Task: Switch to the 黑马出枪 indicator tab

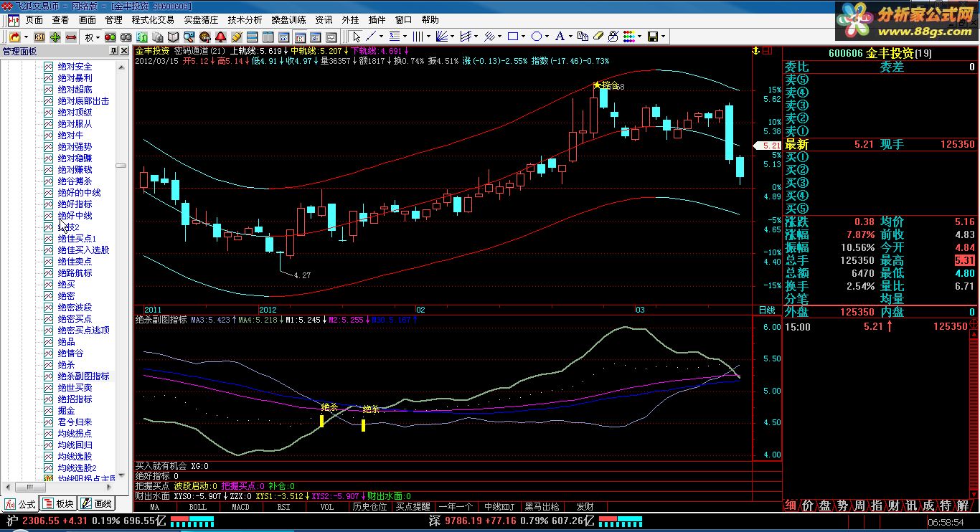Action: click(542, 507)
